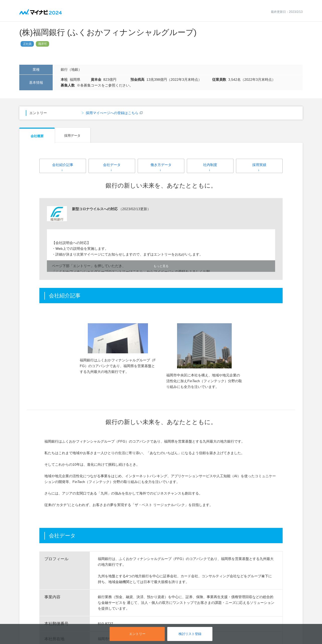Jump to 採用実績 section
The image size is (322, 644).
pyautogui.click(x=259, y=166)
